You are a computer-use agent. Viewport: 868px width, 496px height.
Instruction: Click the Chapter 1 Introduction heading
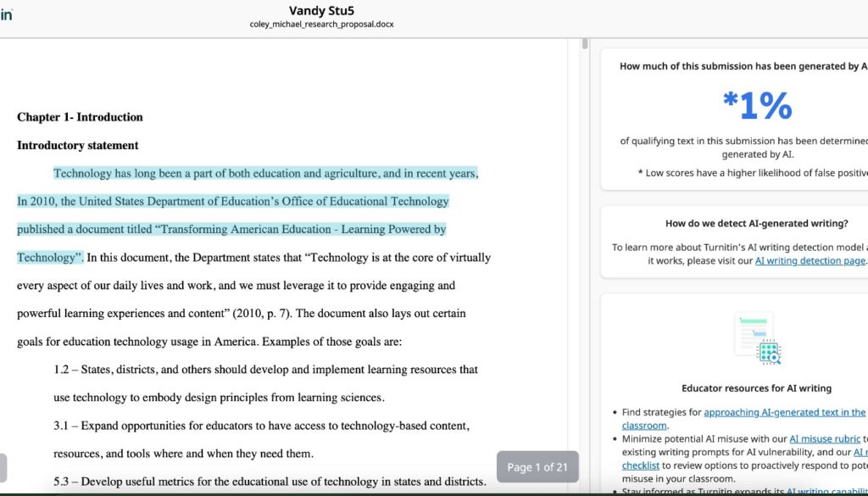coord(79,117)
